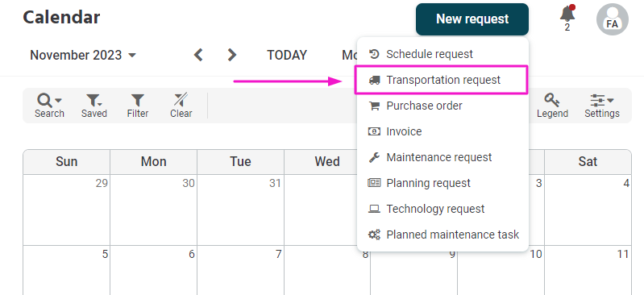Image resolution: width=644 pixels, height=295 pixels.
Task: Select Purchase order menu entry
Action: (442, 106)
